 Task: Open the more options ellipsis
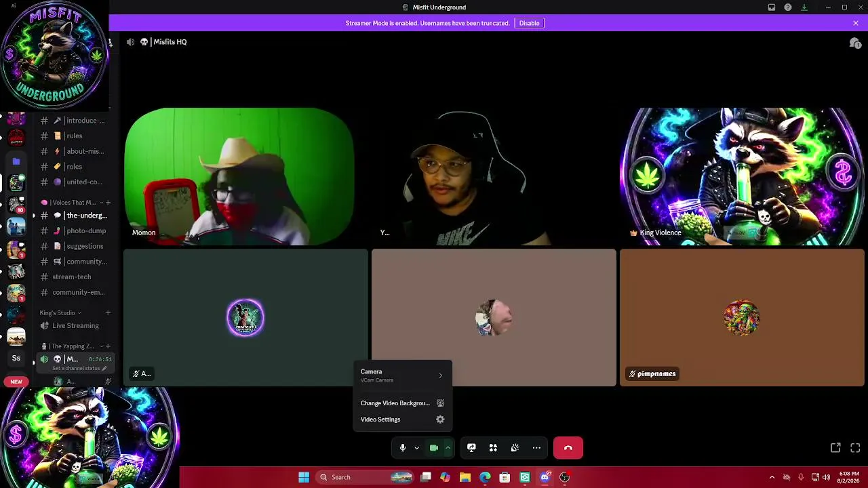click(536, 448)
